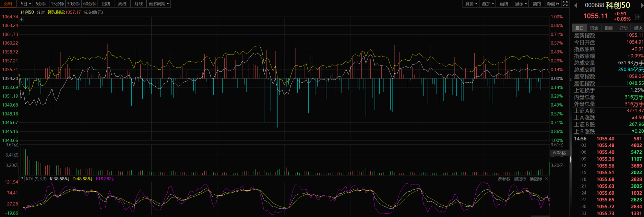Click the 1055.11 current price
The image size is (644, 217).
click(x=595, y=16)
